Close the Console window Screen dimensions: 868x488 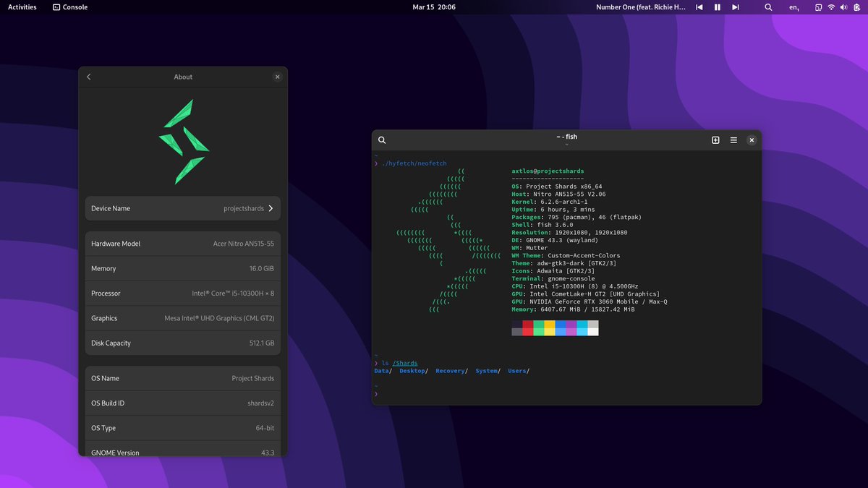(x=752, y=140)
